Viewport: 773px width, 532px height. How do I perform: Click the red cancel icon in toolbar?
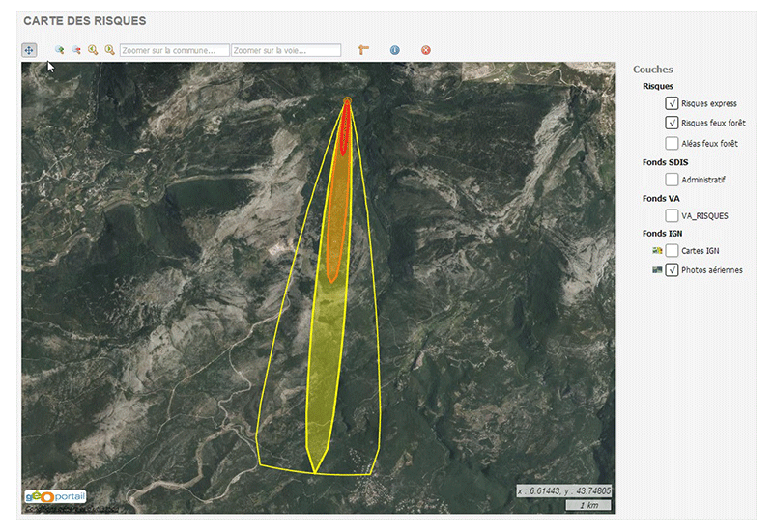[425, 50]
